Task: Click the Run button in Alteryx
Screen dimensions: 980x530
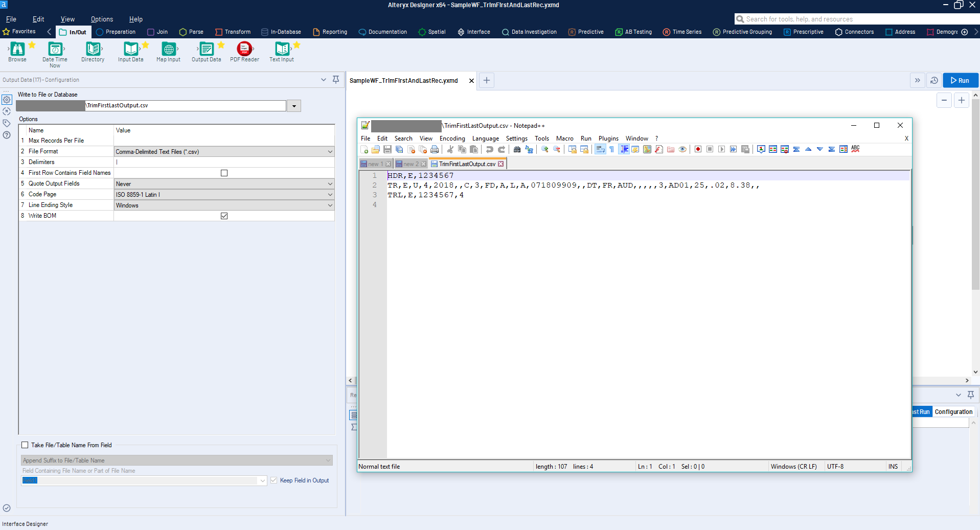Action: [960, 80]
